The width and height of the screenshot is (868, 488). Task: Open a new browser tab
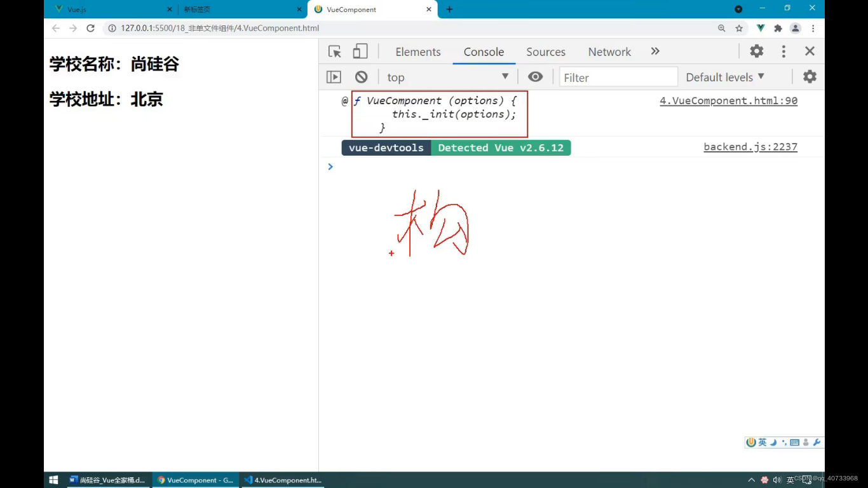[x=449, y=10]
